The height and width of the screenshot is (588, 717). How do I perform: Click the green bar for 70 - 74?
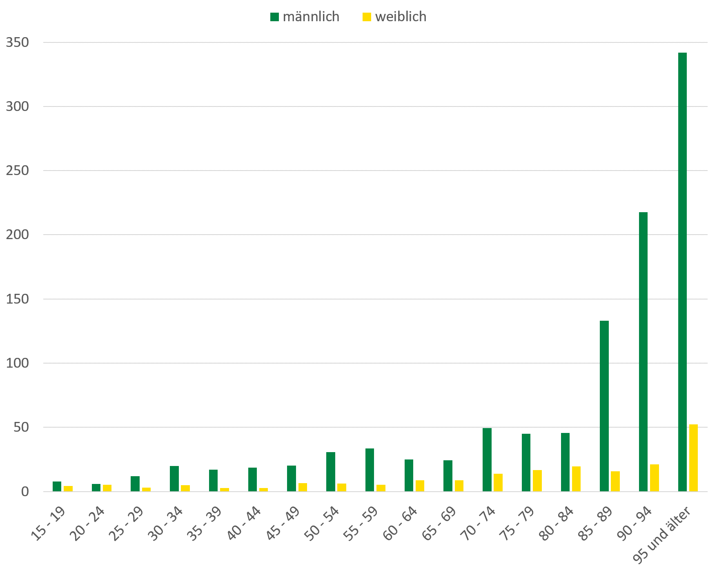pyautogui.click(x=487, y=460)
